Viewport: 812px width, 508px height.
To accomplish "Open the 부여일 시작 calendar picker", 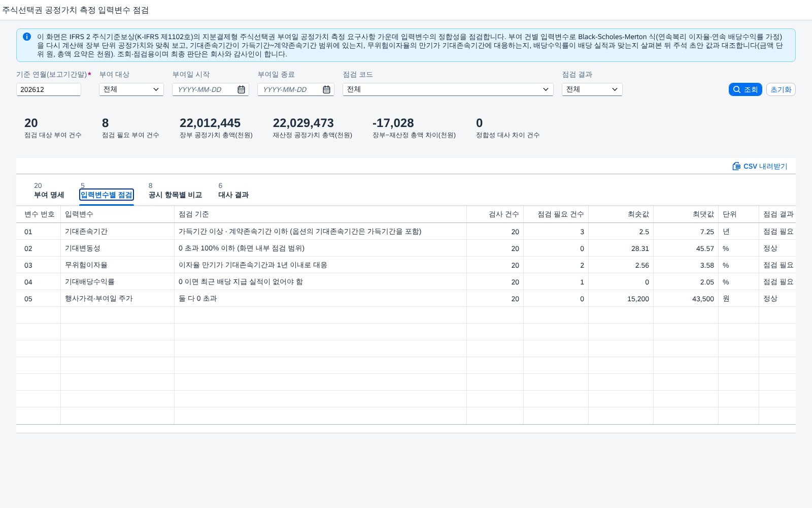I will tap(242, 89).
